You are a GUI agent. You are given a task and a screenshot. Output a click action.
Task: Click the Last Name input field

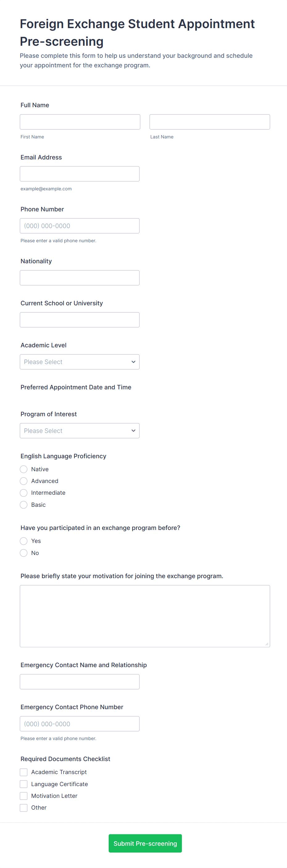(209, 122)
